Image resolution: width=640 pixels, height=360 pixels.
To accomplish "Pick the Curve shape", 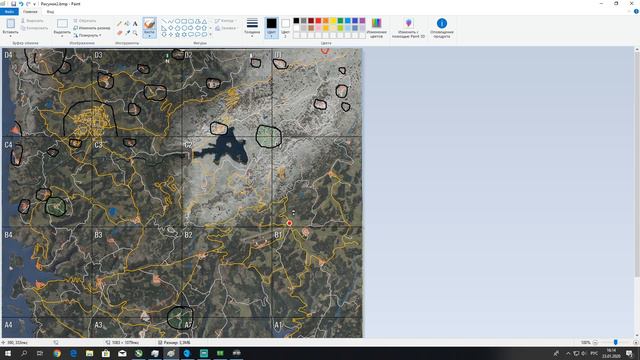I will 171,21.
